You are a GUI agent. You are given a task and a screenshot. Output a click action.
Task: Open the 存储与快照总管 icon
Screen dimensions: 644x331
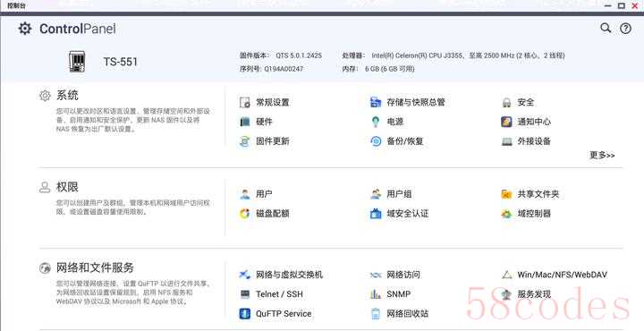tap(376, 102)
